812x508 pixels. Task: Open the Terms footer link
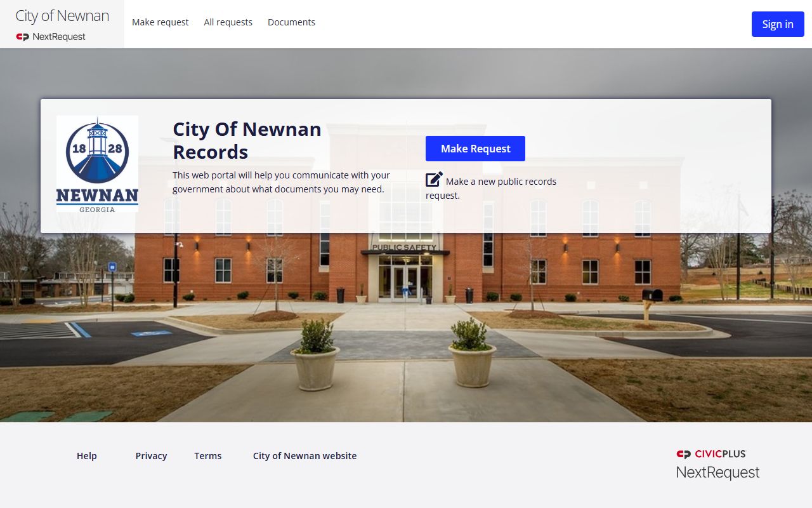[x=208, y=456]
